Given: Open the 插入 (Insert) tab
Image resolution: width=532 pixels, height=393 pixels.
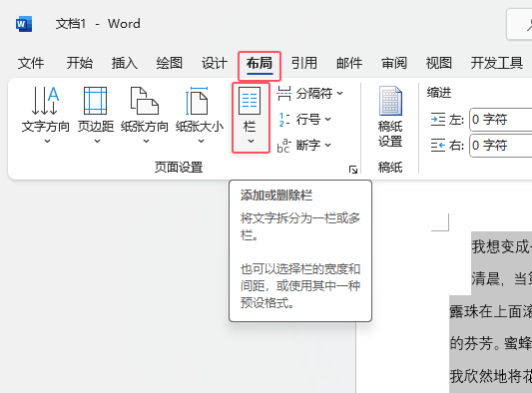Looking at the screenshot, I should tap(125, 63).
